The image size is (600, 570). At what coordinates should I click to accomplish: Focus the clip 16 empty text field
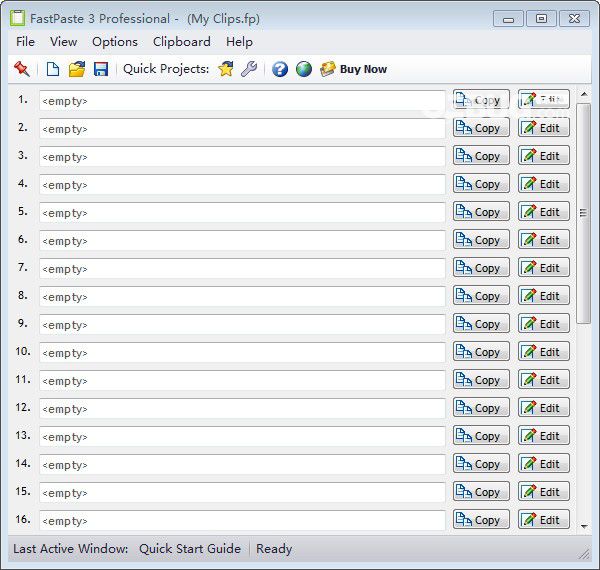pyautogui.click(x=242, y=521)
